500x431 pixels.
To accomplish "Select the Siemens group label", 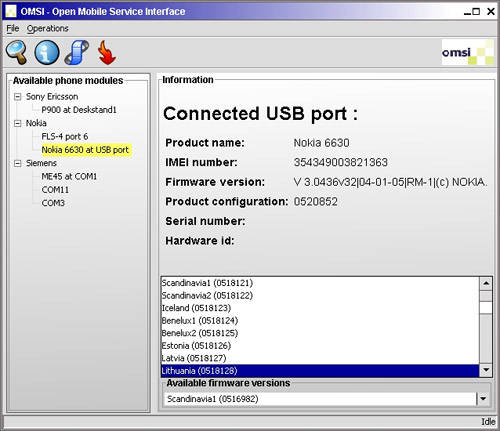I will (x=41, y=163).
